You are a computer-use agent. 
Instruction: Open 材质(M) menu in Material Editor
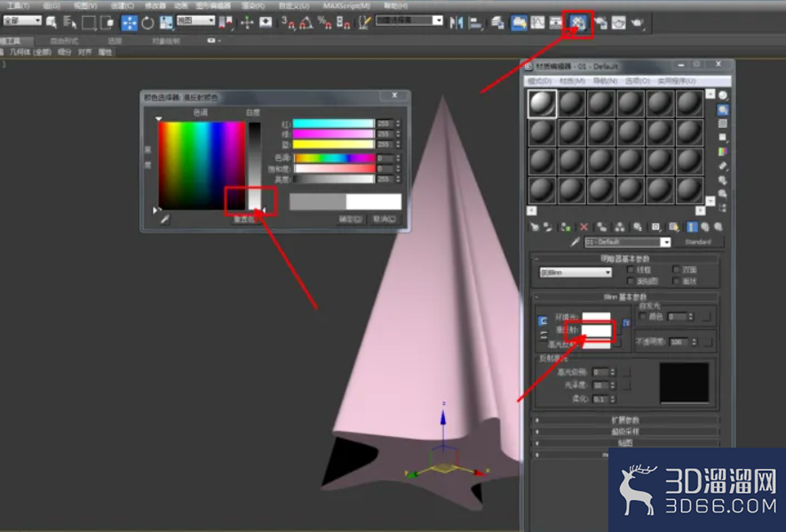click(x=572, y=81)
